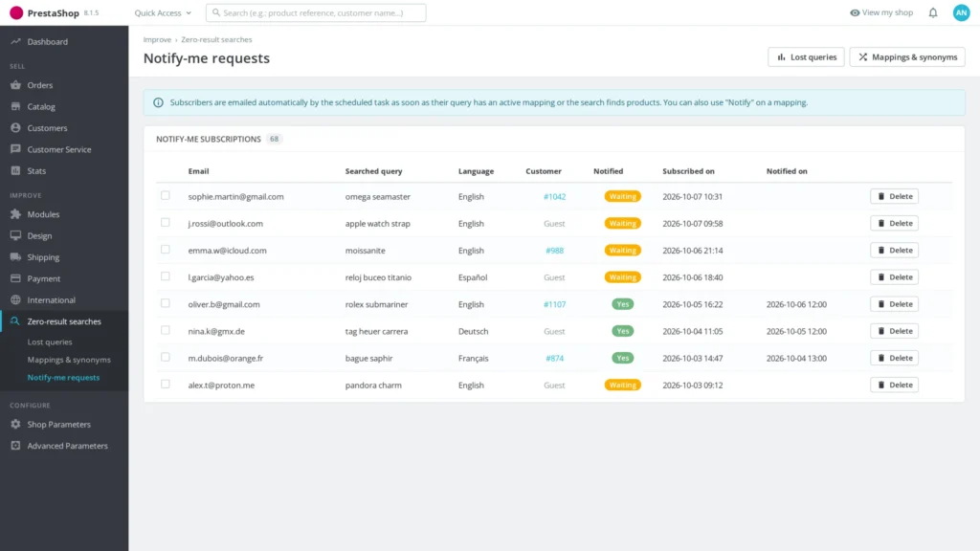Open Notify-me requests in sidebar submenu

tap(63, 377)
